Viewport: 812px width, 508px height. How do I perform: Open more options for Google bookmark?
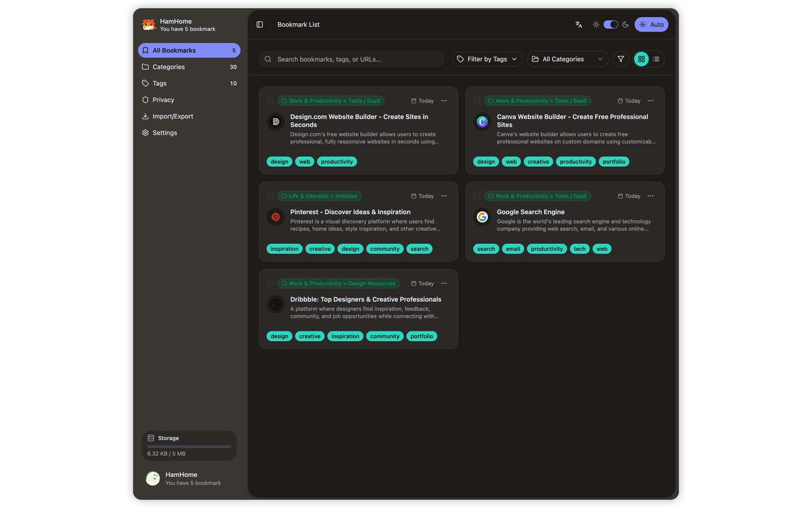tap(651, 196)
